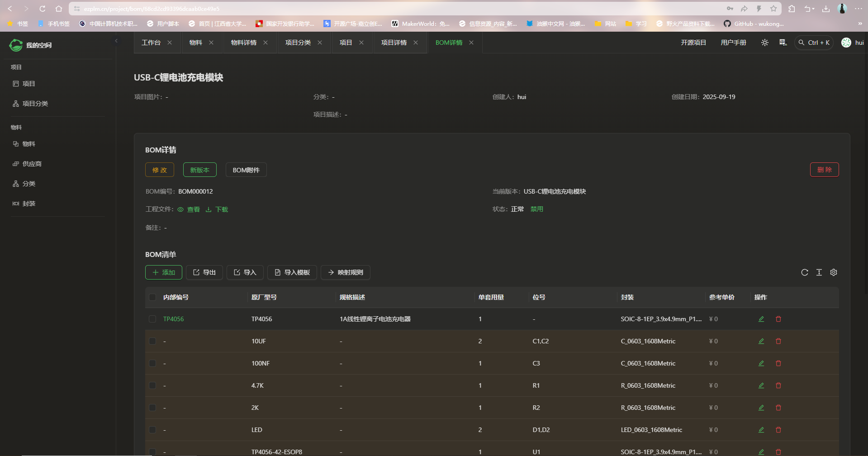Click the green 添加 button
This screenshot has width=868, height=456.
[164, 272]
